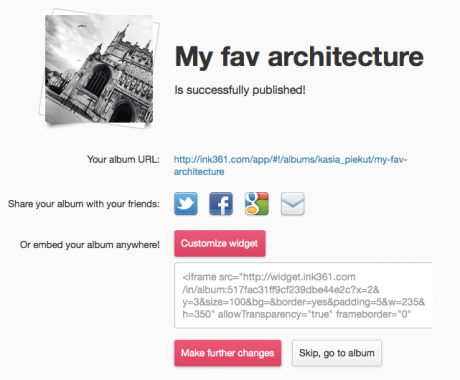The image size is (460, 380).
Task: Share the album via Google icon
Action: tap(257, 203)
